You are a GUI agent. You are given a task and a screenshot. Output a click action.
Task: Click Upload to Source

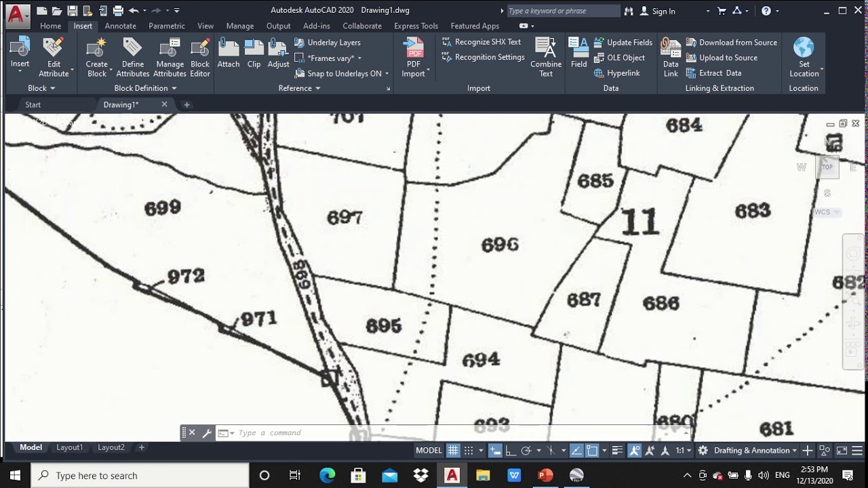pyautogui.click(x=722, y=58)
